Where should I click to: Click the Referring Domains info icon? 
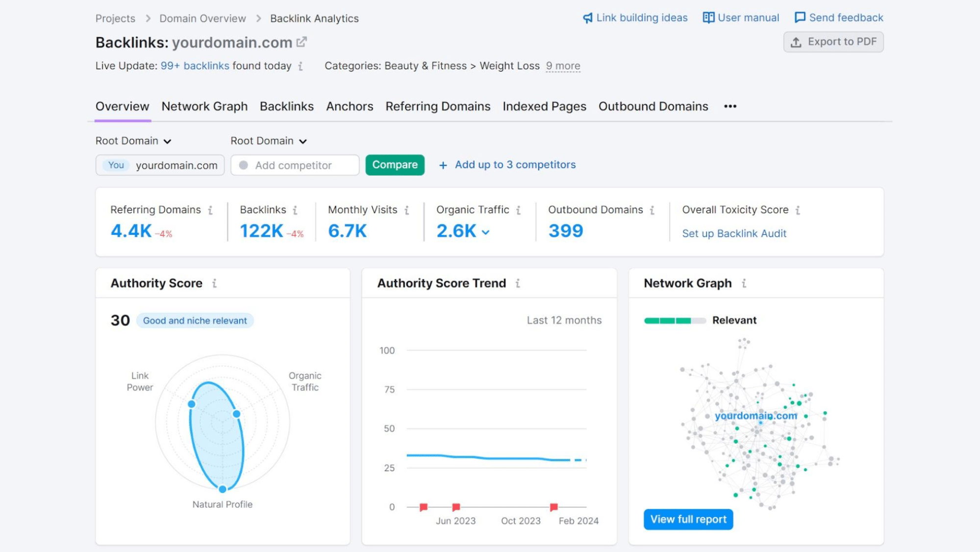click(210, 210)
